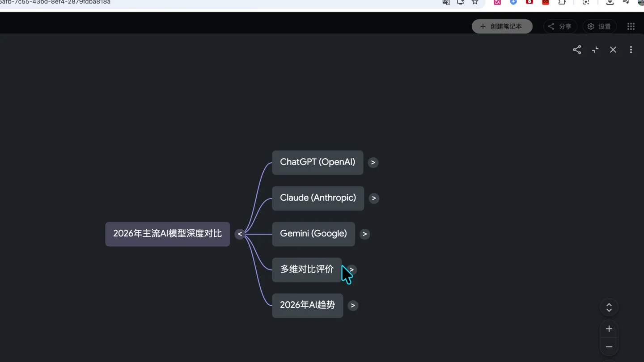Viewport: 644px width, 362px height.
Task: Zoom in on the mind map
Action: coord(609,329)
